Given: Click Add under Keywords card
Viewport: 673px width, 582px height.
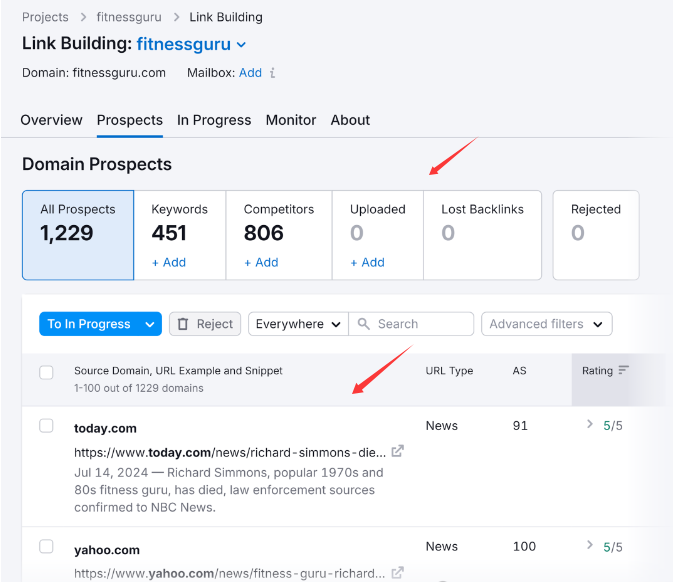Looking at the screenshot, I should [168, 262].
